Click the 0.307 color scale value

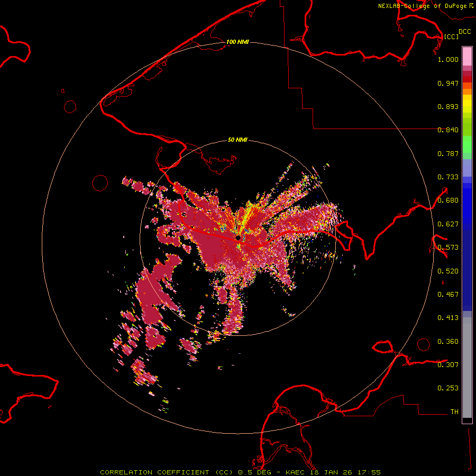pyautogui.click(x=448, y=365)
